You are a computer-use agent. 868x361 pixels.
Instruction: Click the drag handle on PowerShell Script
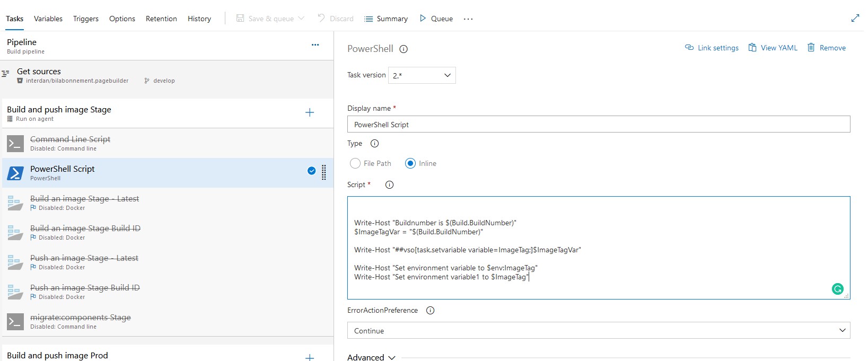(x=323, y=172)
